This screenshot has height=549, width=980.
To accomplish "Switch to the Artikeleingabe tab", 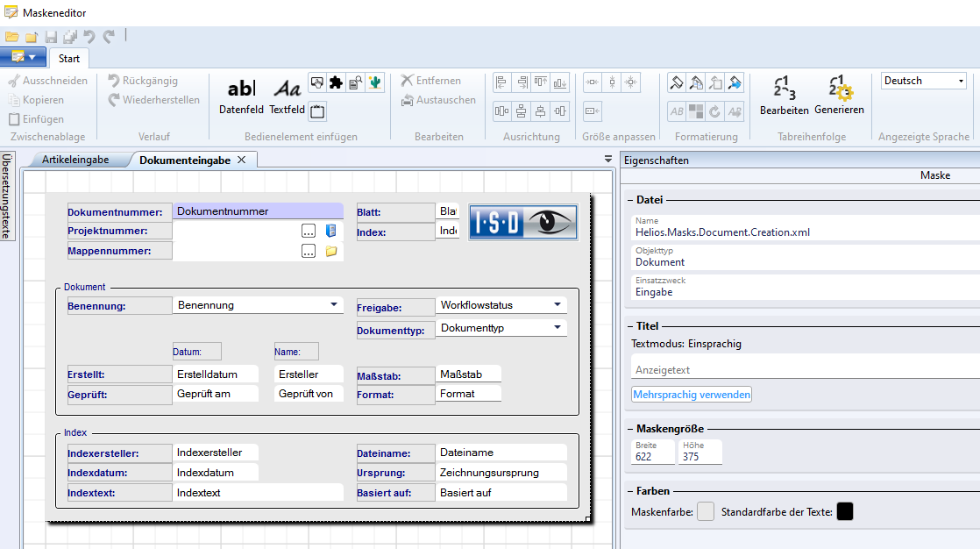I will coord(75,160).
